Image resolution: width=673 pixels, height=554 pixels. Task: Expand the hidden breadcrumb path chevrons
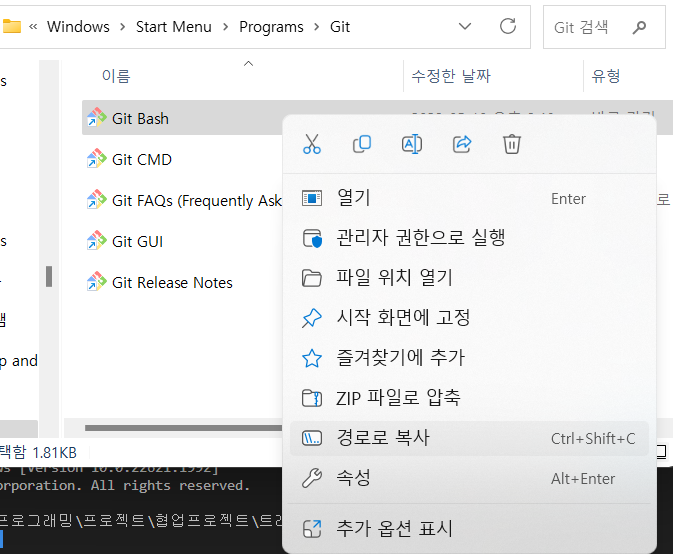[x=33, y=27]
